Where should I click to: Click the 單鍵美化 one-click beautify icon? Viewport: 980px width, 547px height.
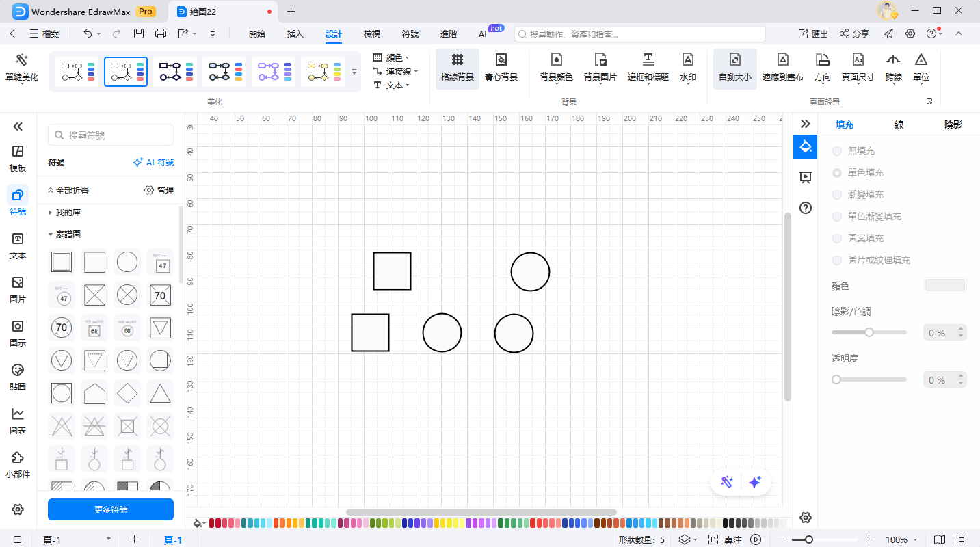click(21, 62)
